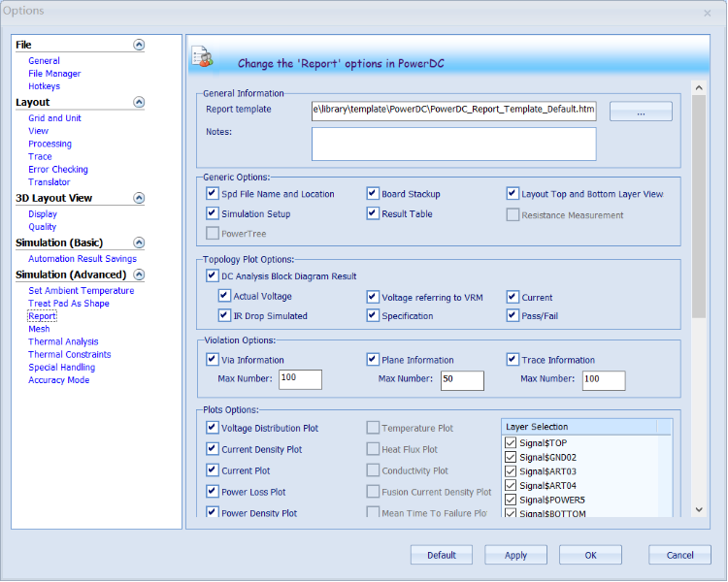Toggle Spd File Name and Location
Viewport: 728px width, 582px height.
[x=213, y=193]
